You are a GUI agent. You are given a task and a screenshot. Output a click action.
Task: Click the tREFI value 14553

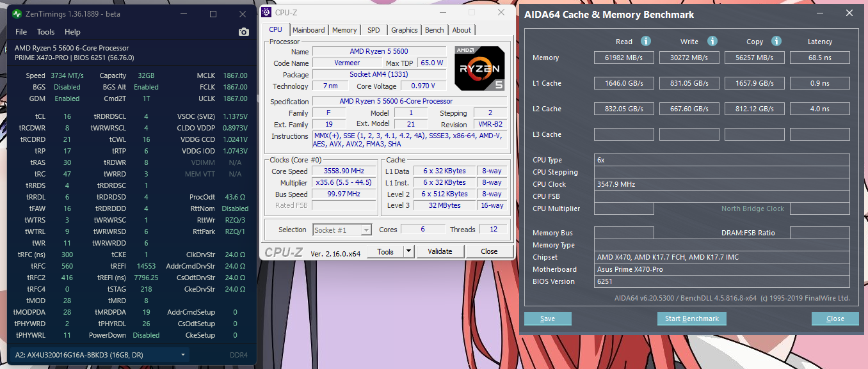147,266
